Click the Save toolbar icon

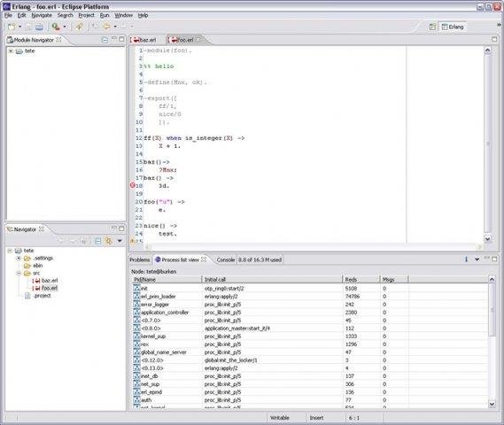click(x=28, y=27)
